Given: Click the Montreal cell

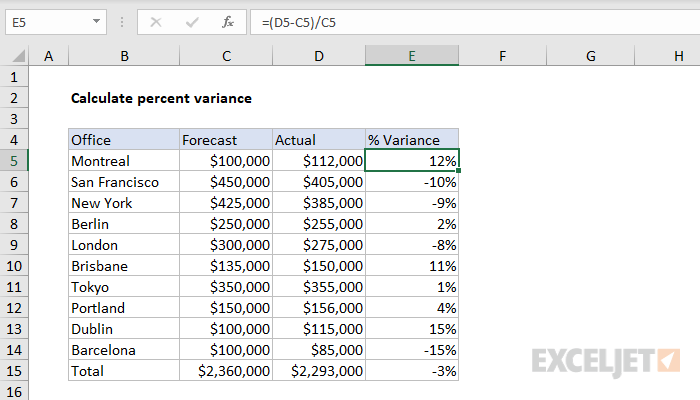Looking at the screenshot, I should pos(123,161).
